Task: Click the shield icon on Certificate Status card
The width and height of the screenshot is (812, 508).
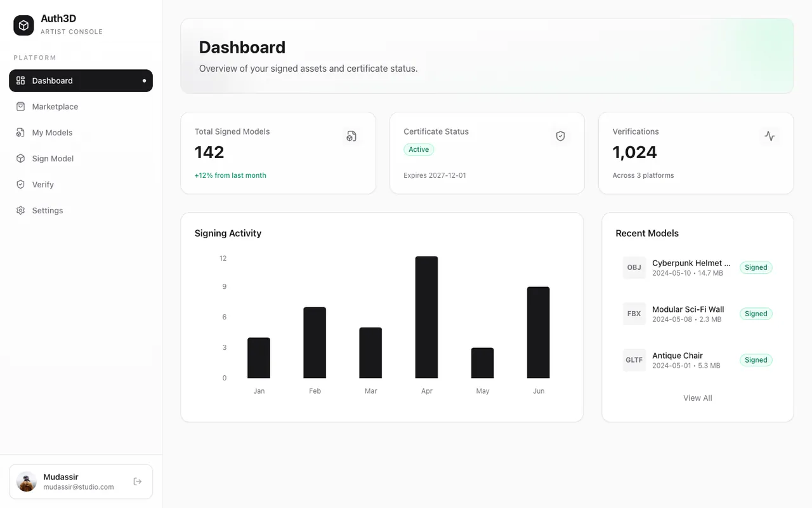Action: (x=560, y=136)
